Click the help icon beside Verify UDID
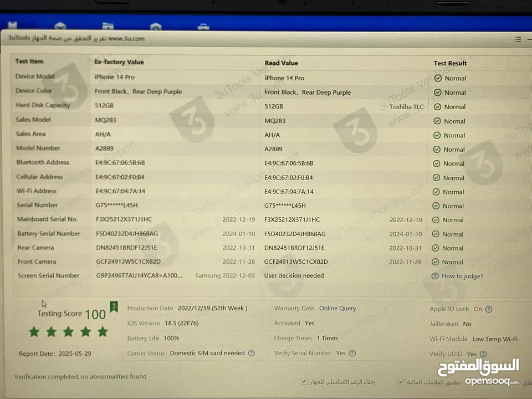The height and width of the screenshot is (399, 532). (483, 354)
